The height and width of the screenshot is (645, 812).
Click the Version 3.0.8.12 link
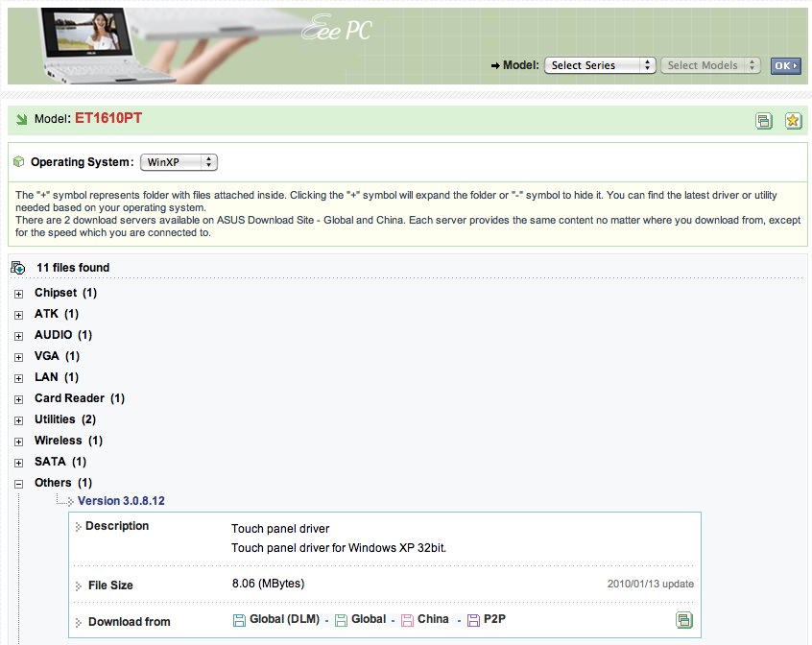(121, 501)
